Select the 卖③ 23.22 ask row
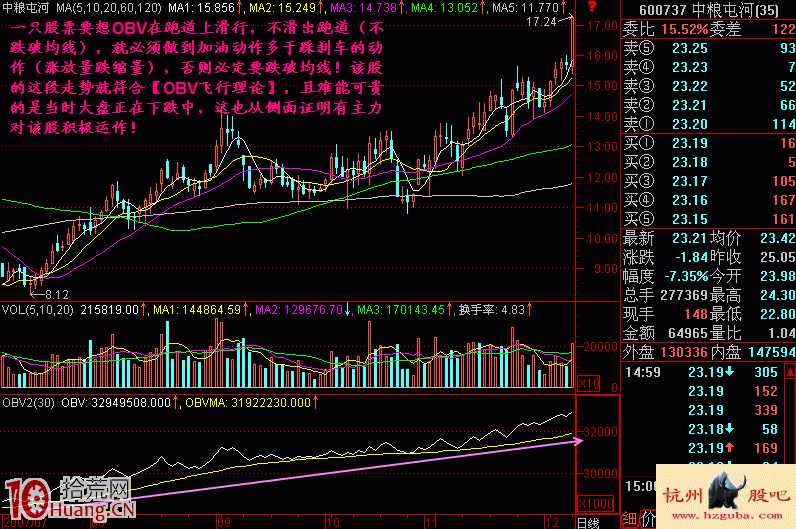The image size is (796, 529). click(709, 86)
